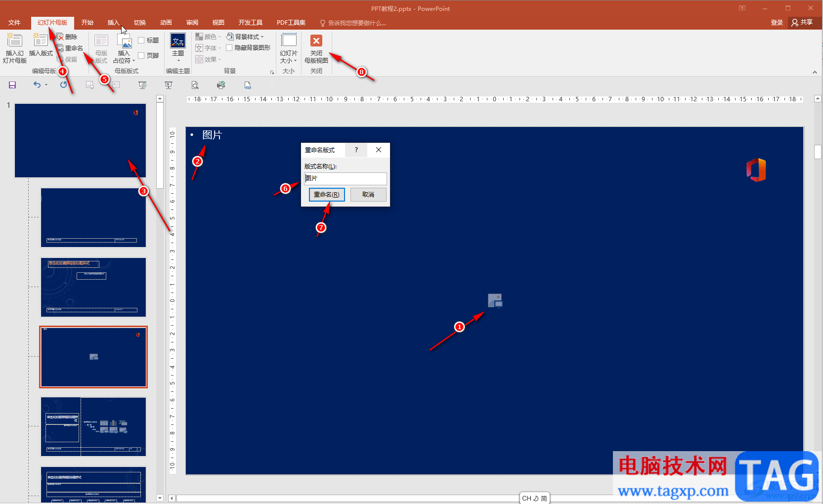The image size is (823, 504).
Task: Click the quick print icon with checkmark
Action: [x=221, y=85]
